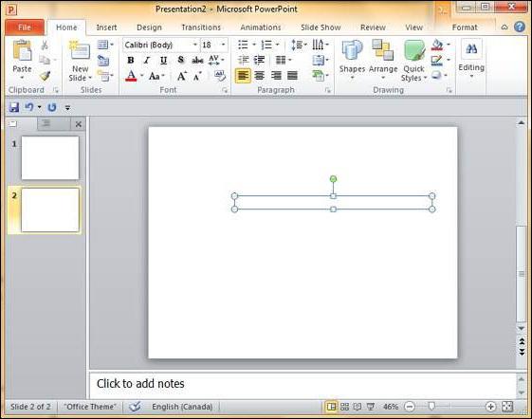Expand numbering list options
Image resolution: width=532 pixels, height=419 pixels.
[278, 45]
